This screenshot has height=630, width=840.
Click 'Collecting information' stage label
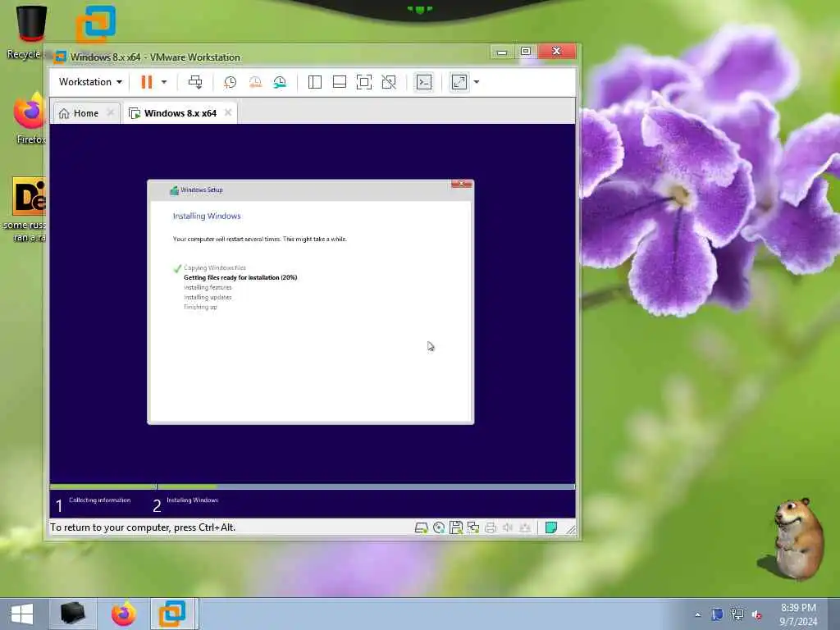point(99,500)
